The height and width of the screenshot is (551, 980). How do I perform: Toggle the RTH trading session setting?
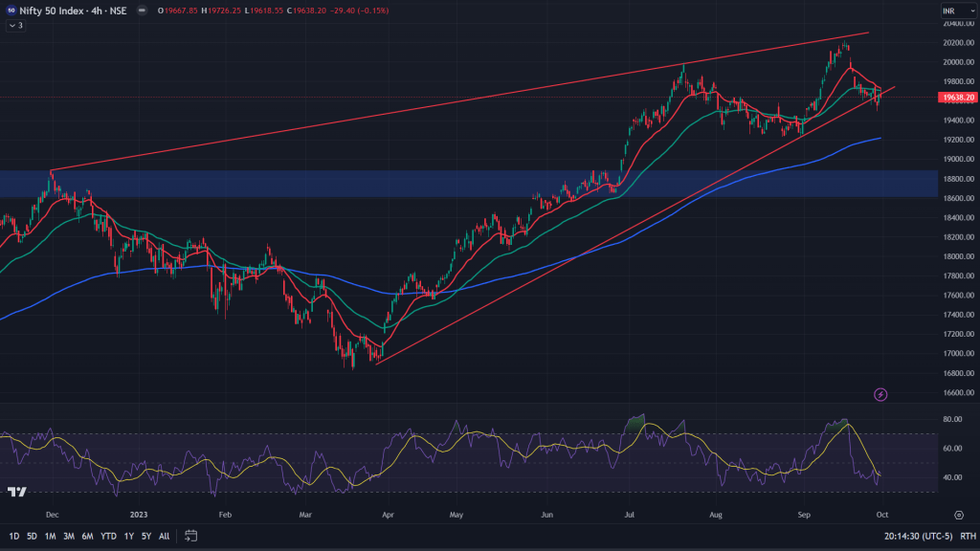click(x=968, y=536)
